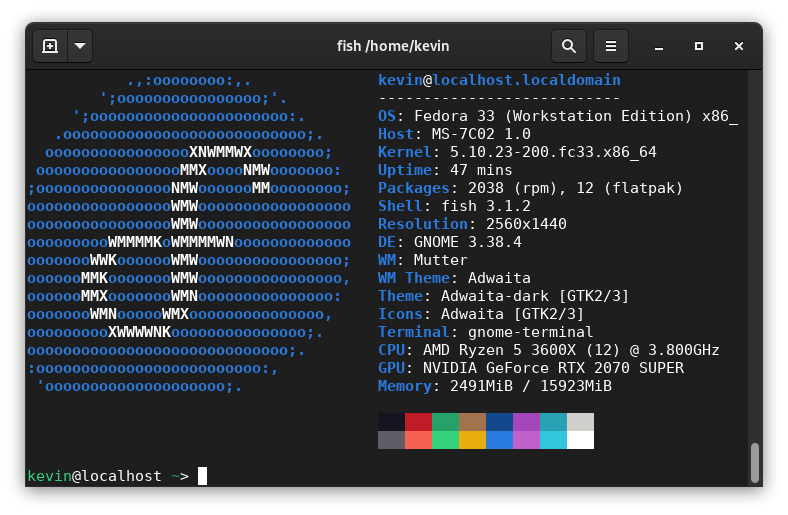Click the XWWWWNK row of the logo
The width and height of the screenshot is (788, 515).
pyautogui.click(x=140, y=332)
